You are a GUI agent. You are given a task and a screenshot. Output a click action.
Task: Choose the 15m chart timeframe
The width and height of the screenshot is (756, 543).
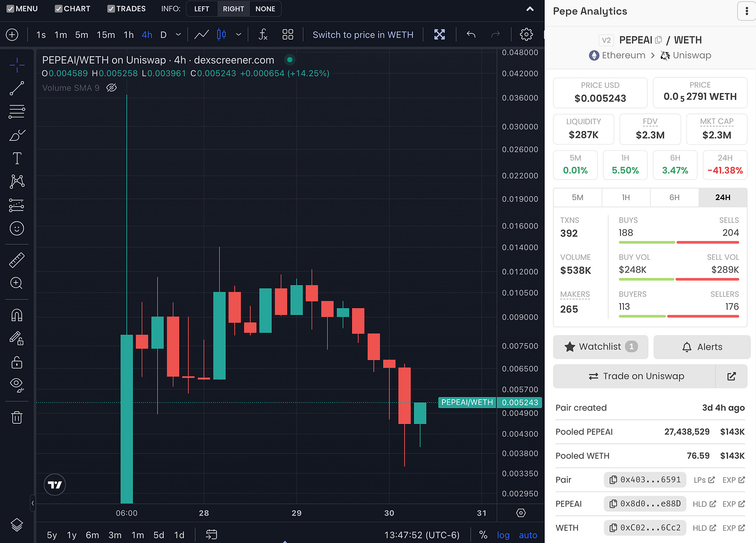click(x=106, y=35)
